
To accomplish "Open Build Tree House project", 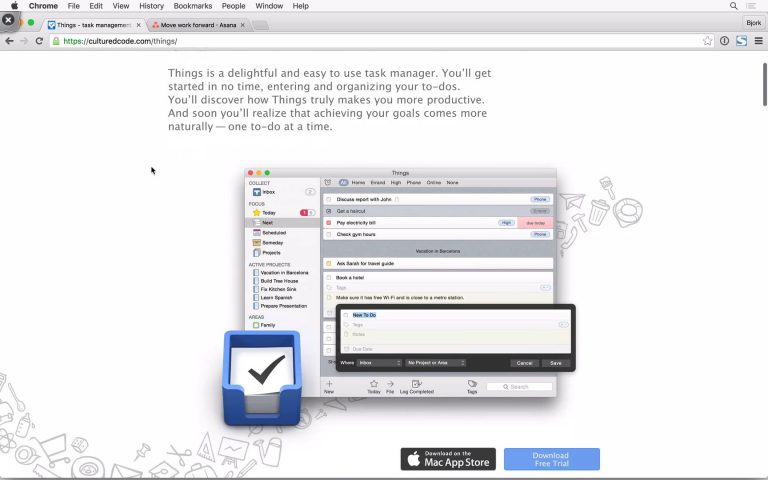I will tap(275, 281).
